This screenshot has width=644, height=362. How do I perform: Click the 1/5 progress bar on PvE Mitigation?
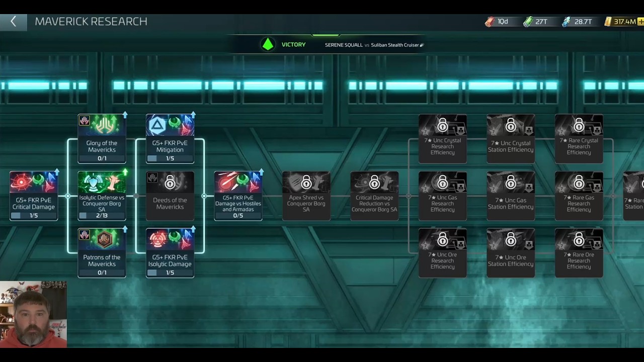click(x=170, y=158)
